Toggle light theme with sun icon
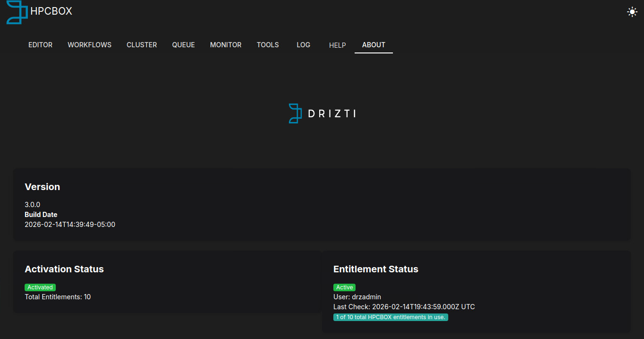This screenshot has width=644, height=339. coord(632,12)
